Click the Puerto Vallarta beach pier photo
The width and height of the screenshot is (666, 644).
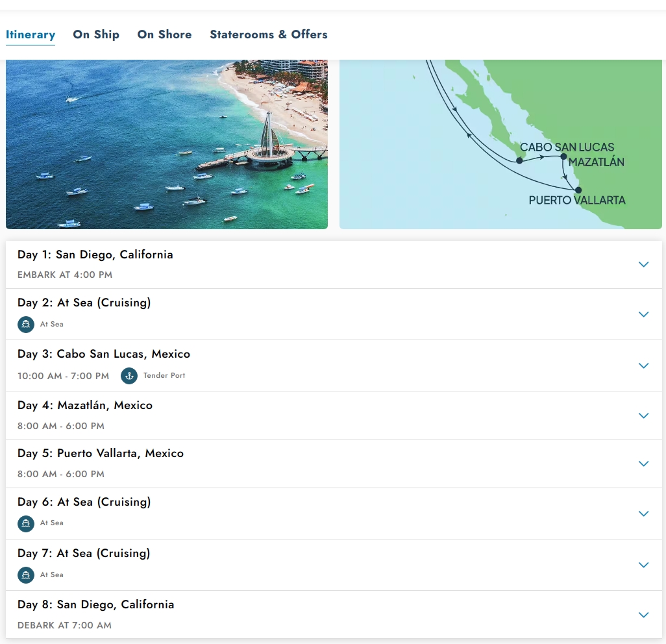166,144
